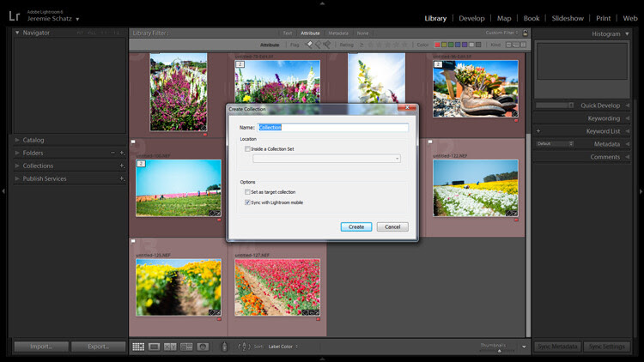Filter by green color label swatch
Viewport: 644px width, 362px height.
coord(451,45)
